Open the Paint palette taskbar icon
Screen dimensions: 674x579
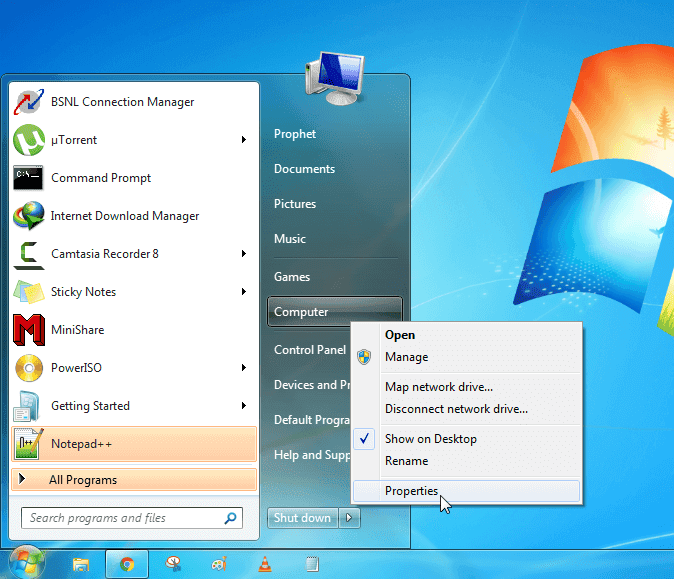click(x=219, y=564)
